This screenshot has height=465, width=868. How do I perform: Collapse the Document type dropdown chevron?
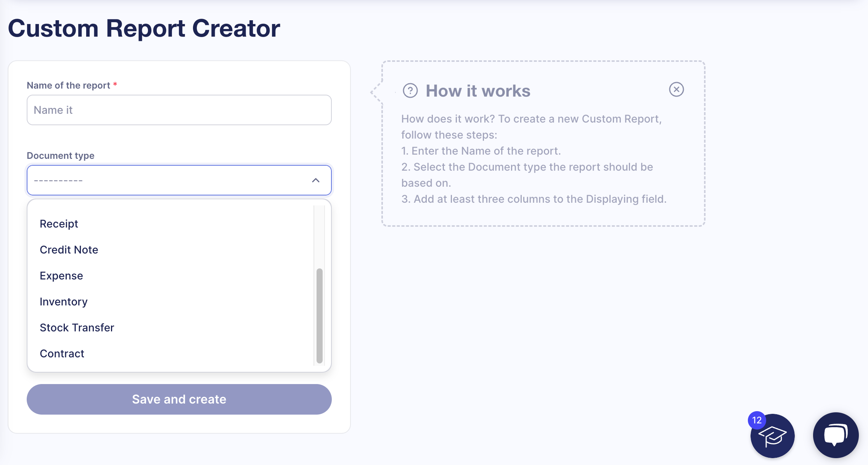(316, 180)
